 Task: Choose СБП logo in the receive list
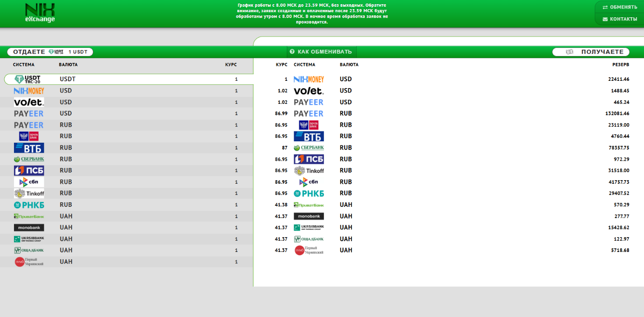tap(309, 182)
